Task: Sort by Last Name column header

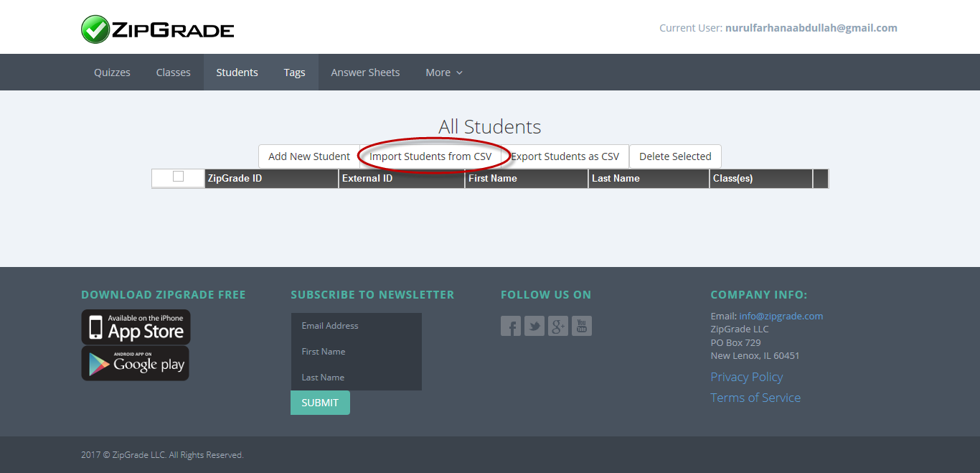Action: pos(649,179)
